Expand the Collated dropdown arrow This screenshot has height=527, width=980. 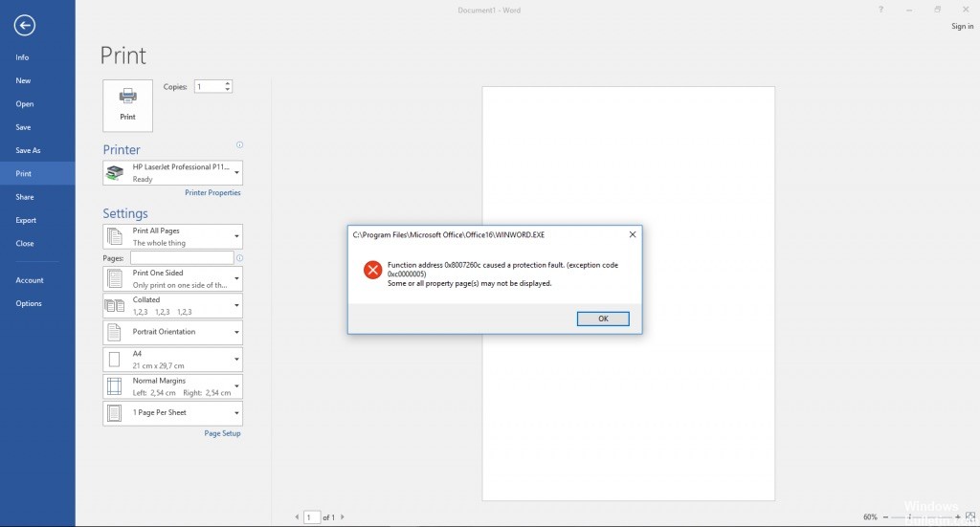[237, 305]
